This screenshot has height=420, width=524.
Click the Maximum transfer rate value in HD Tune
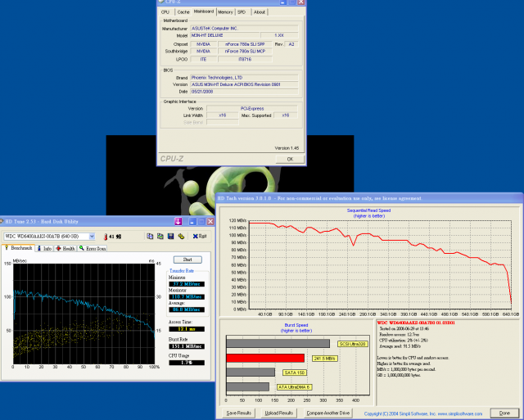click(x=187, y=296)
